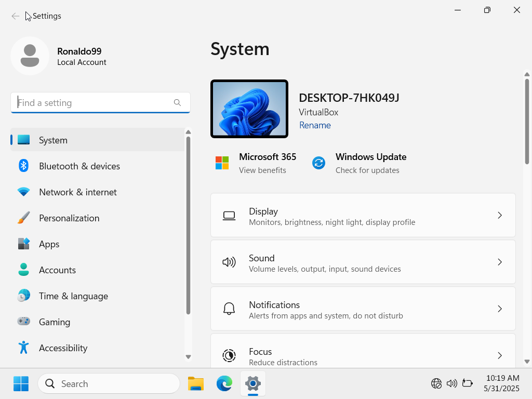Click the battery tray icon
The image size is (532, 399).
pos(467,384)
